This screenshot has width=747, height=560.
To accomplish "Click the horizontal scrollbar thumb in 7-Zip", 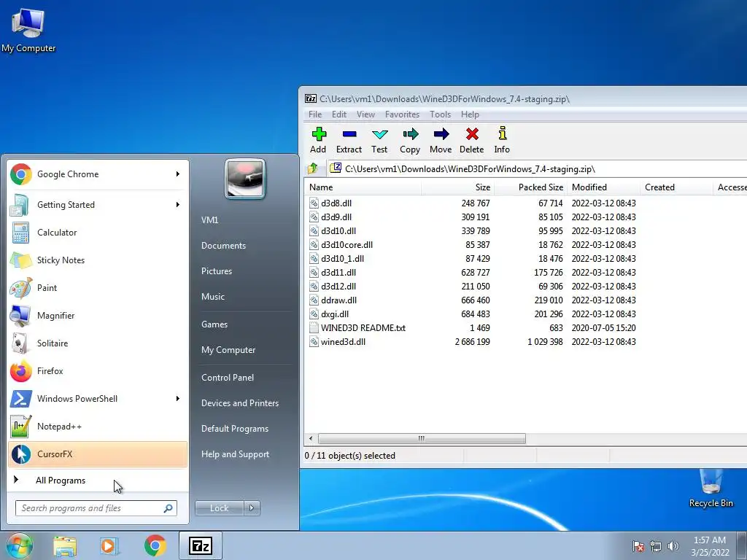I will tap(422, 438).
